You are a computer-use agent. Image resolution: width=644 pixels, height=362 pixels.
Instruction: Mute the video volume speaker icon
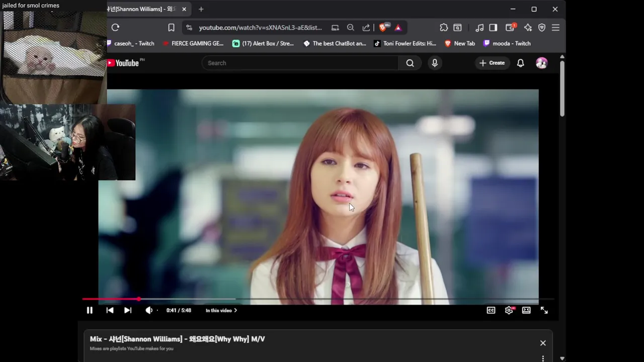point(149,310)
